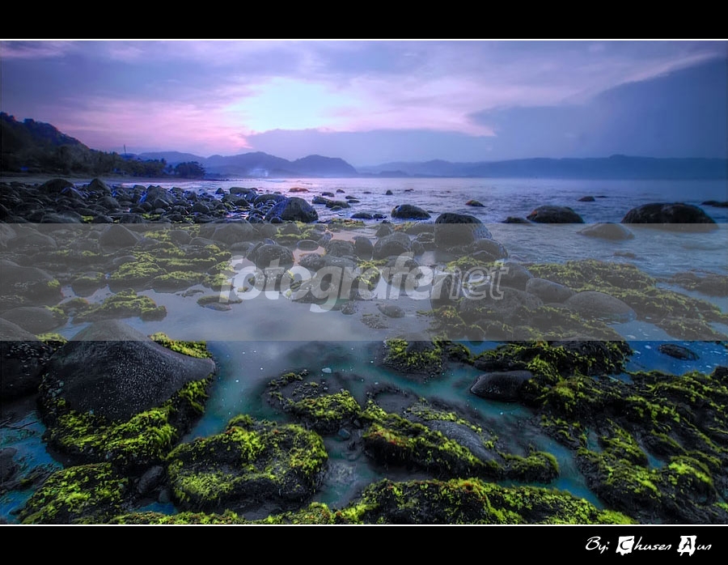Viewport: 728px width, 565px height.
Task: Click the stylized 'C' initial in signature
Action: point(625,545)
